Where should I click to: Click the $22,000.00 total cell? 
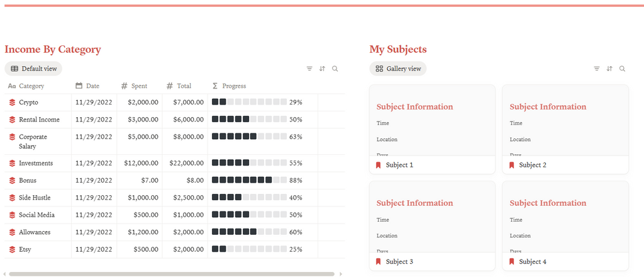185,163
